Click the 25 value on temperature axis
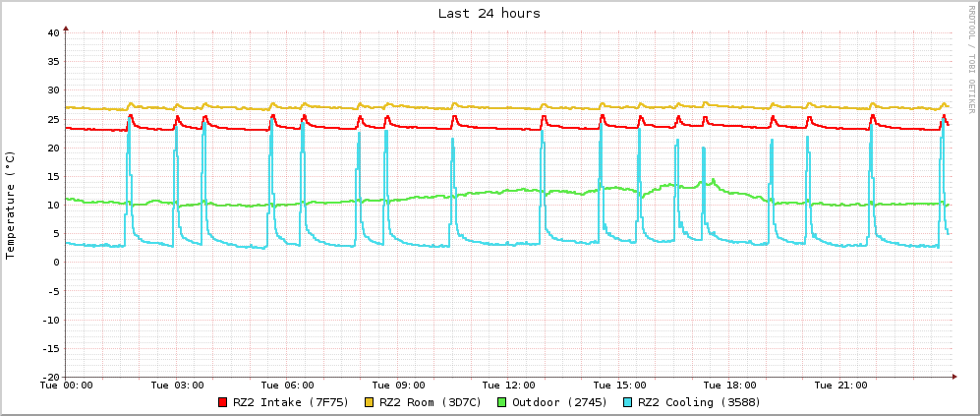 (x=53, y=119)
